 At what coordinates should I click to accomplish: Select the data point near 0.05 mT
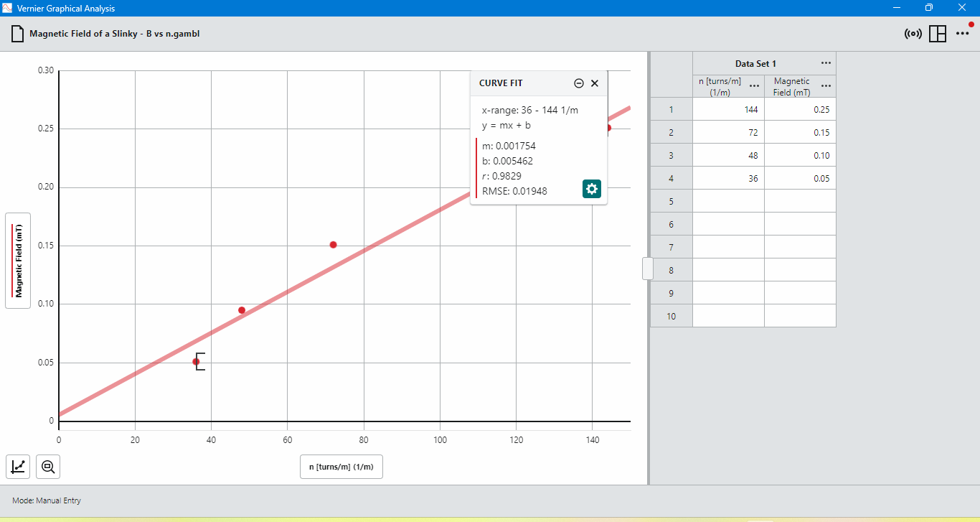pos(195,362)
